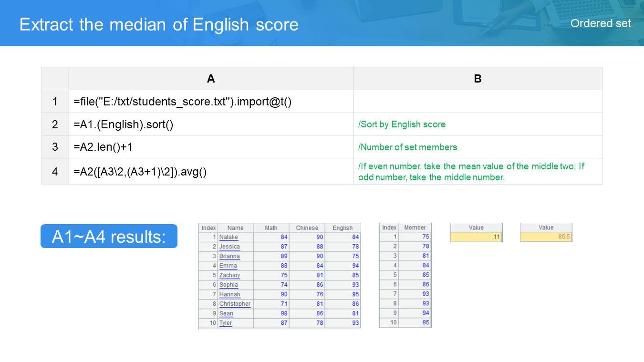Select the "Number of set members" comment cell
644x362 pixels.
(478, 147)
